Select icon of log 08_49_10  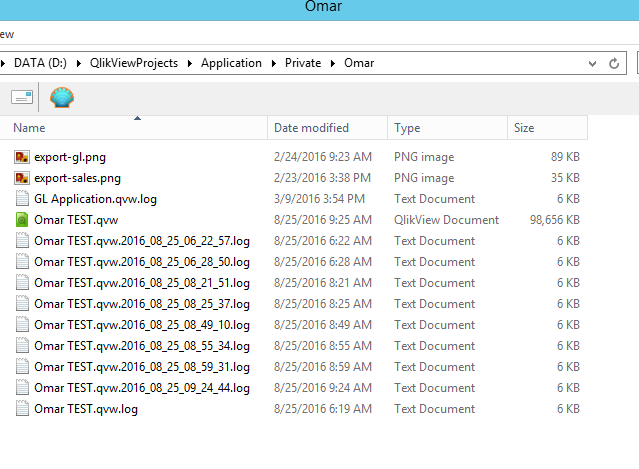[x=22, y=325]
